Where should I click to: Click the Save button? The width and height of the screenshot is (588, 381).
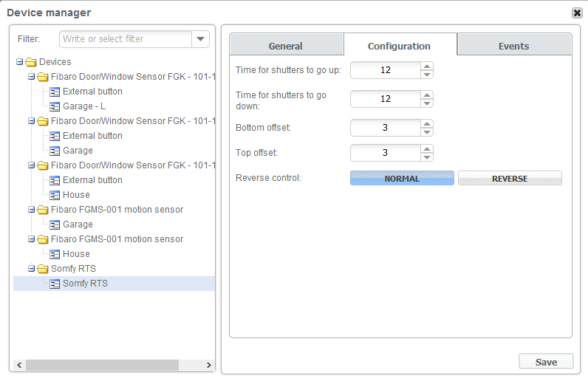(x=546, y=362)
